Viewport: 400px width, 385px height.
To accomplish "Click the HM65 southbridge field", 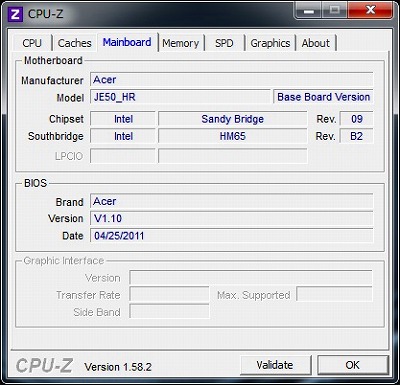I will pos(232,136).
